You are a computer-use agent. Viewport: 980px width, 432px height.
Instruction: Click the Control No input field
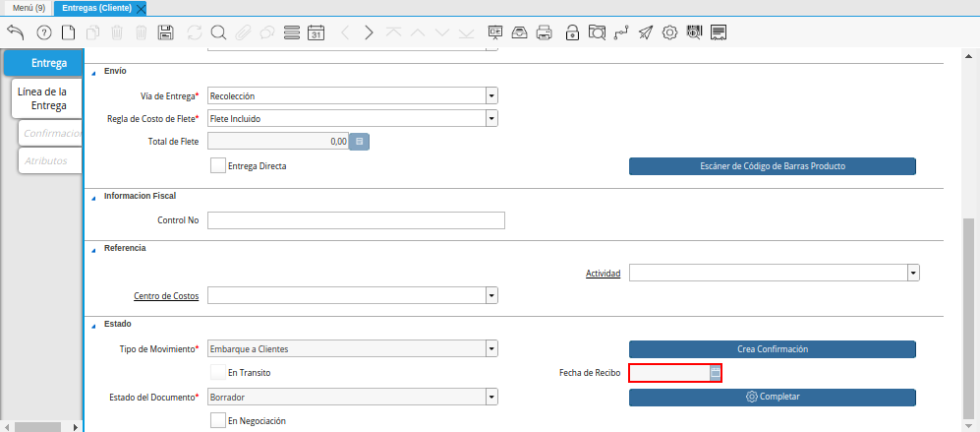point(356,220)
